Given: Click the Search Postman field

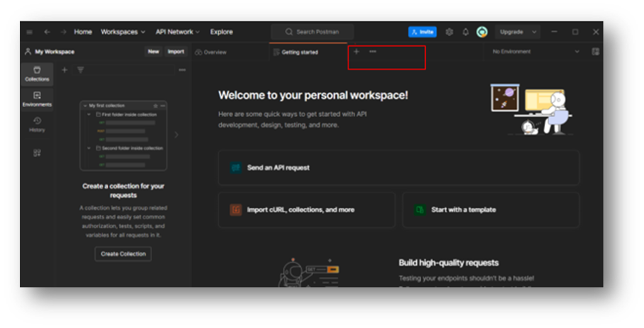Looking at the screenshot, I should (312, 31).
